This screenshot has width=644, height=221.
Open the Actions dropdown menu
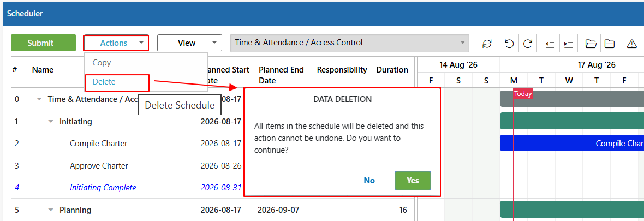[x=116, y=43]
